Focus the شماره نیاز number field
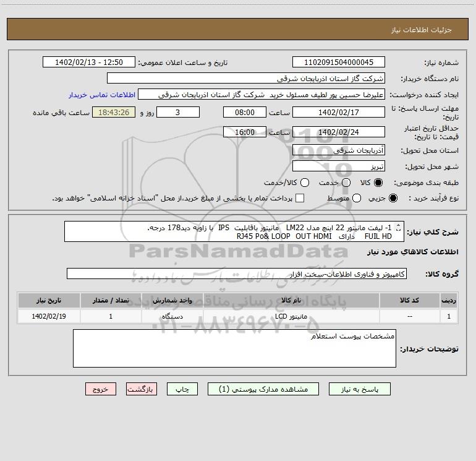This screenshot has width=476, height=461. (339, 62)
